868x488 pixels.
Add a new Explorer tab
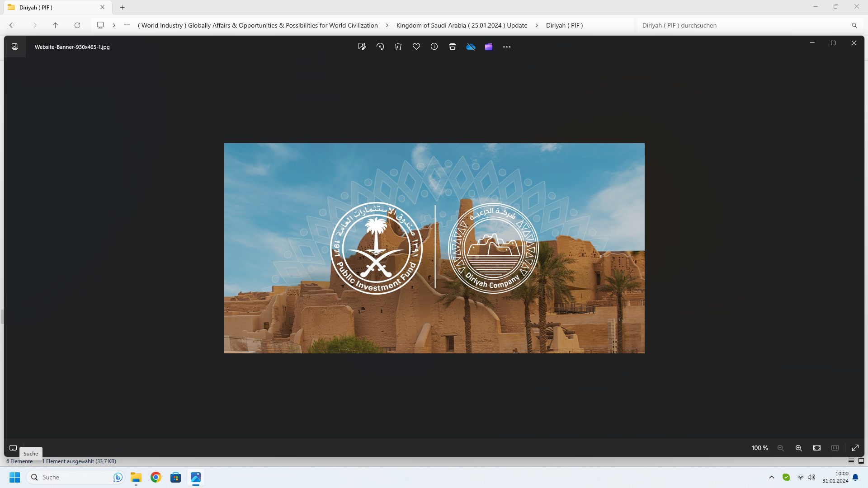coord(122,7)
